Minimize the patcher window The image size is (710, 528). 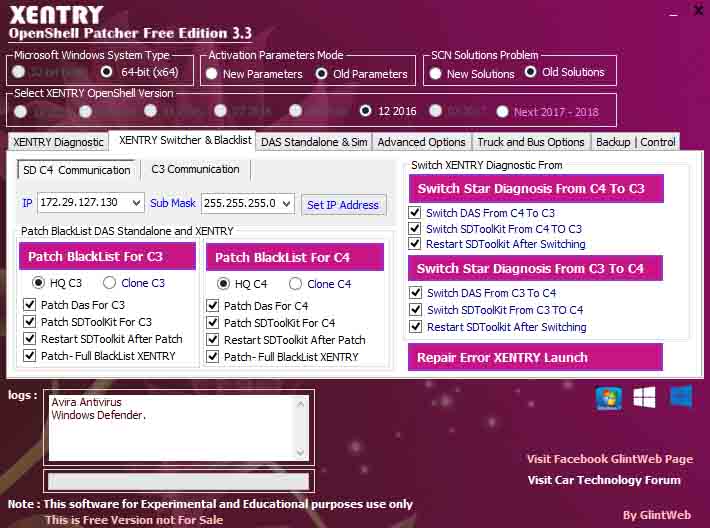click(x=673, y=14)
